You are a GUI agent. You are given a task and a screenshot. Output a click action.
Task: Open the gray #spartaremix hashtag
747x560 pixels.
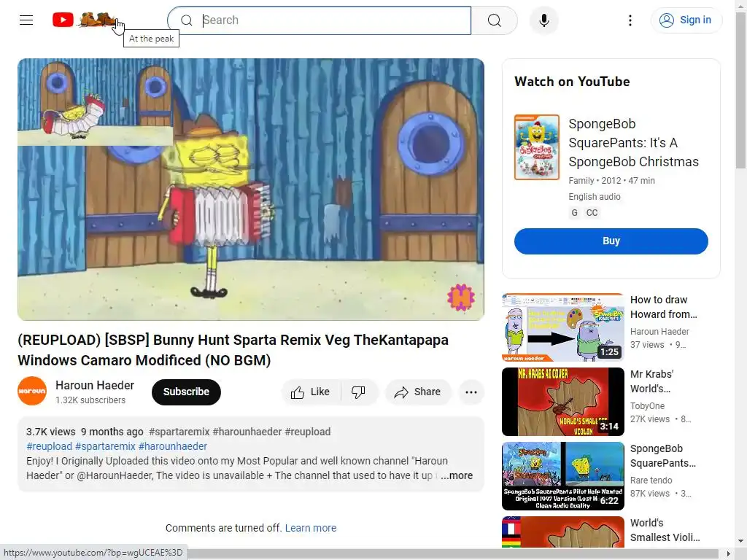pos(179,432)
